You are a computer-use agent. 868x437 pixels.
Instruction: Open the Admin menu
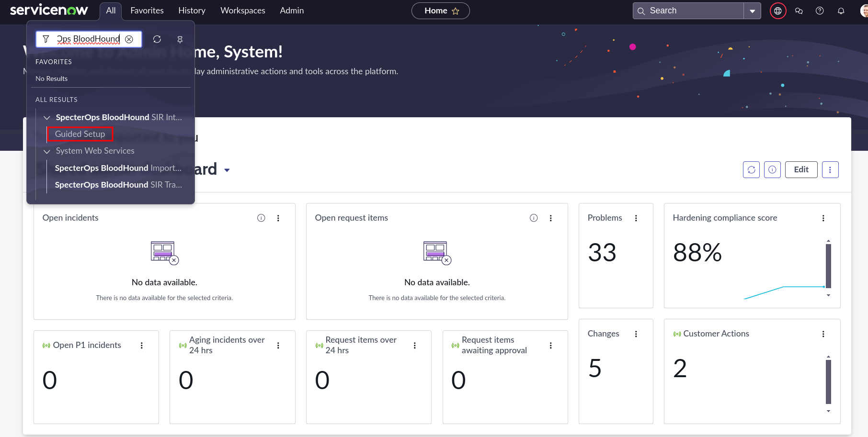coord(292,11)
